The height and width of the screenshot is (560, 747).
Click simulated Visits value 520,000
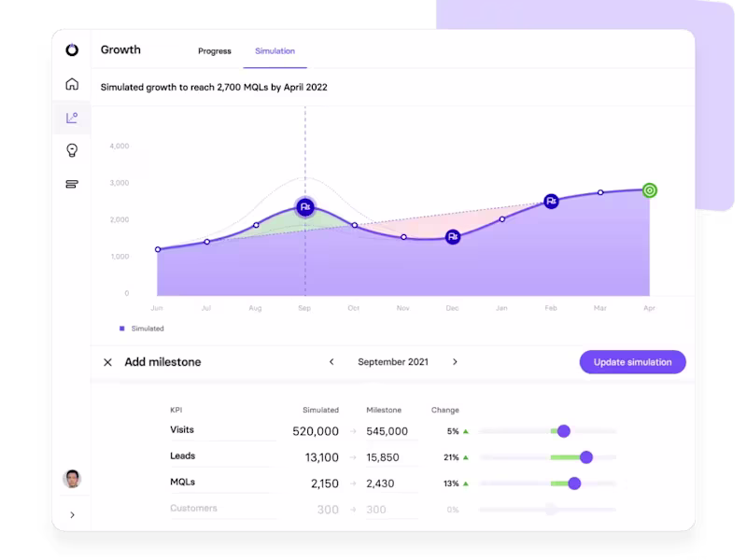click(316, 431)
